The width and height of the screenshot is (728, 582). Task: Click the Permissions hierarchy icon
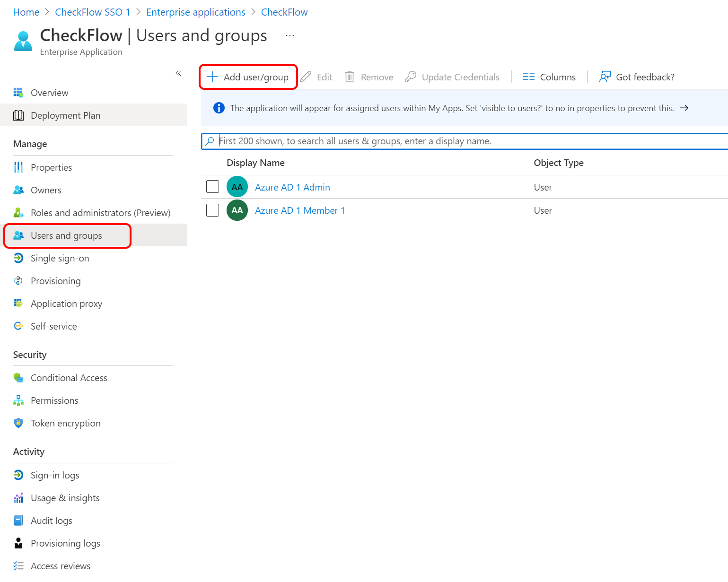pos(18,400)
